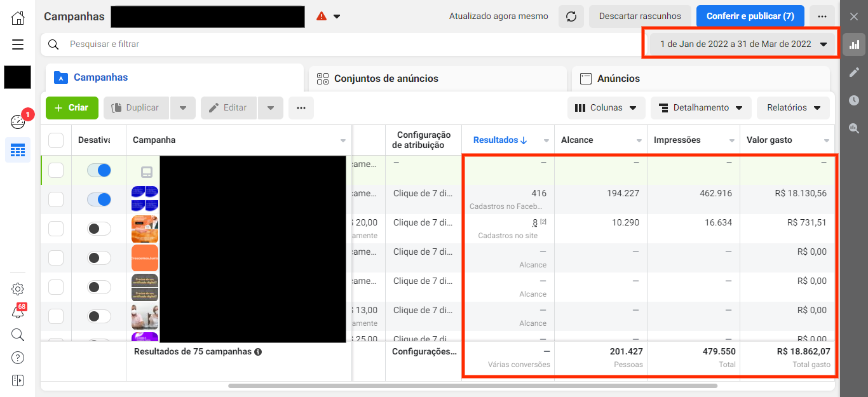The height and width of the screenshot is (397, 868).
Task: Click Conferir e publicar (7) button
Action: (x=750, y=17)
